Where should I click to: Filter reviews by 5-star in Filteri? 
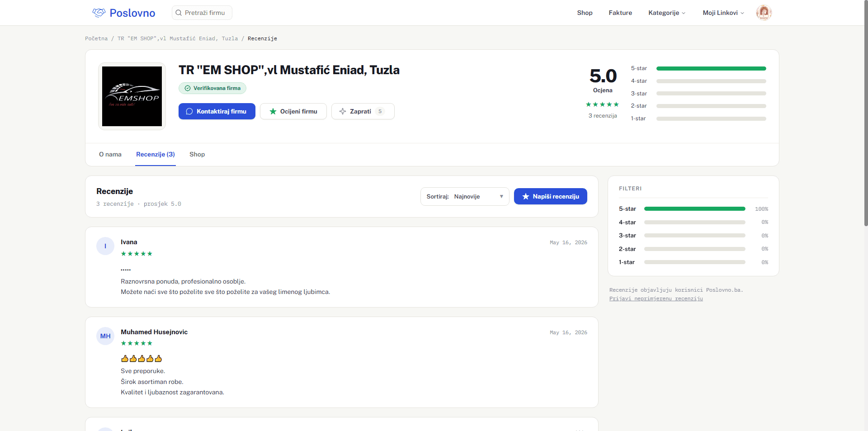pyautogui.click(x=693, y=209)
